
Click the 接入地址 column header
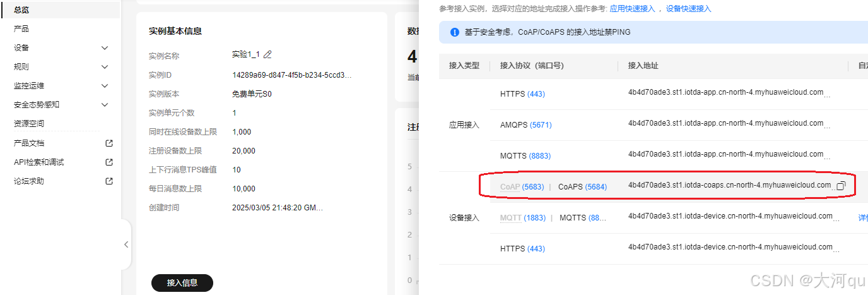(643, 66)
